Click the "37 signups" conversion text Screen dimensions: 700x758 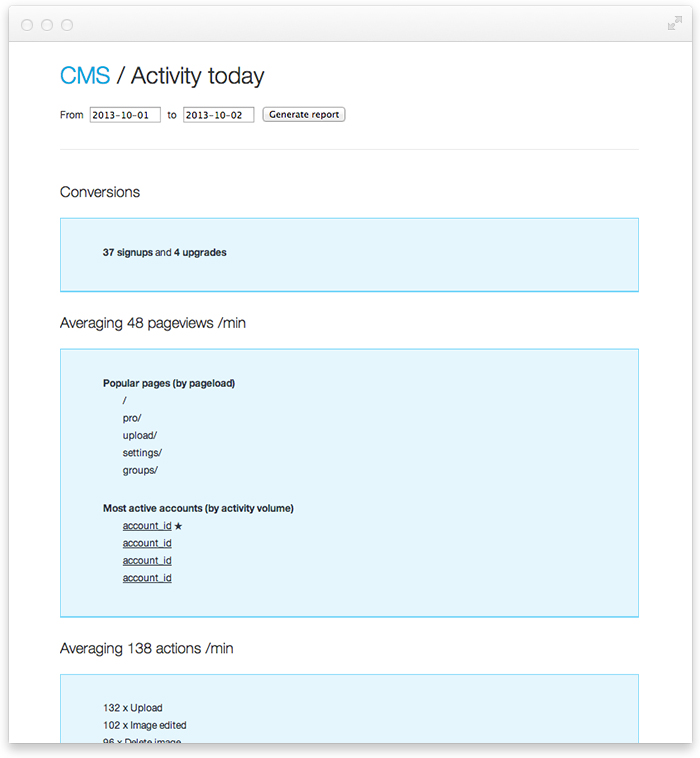pyautogui.click(x=127, y=253)
